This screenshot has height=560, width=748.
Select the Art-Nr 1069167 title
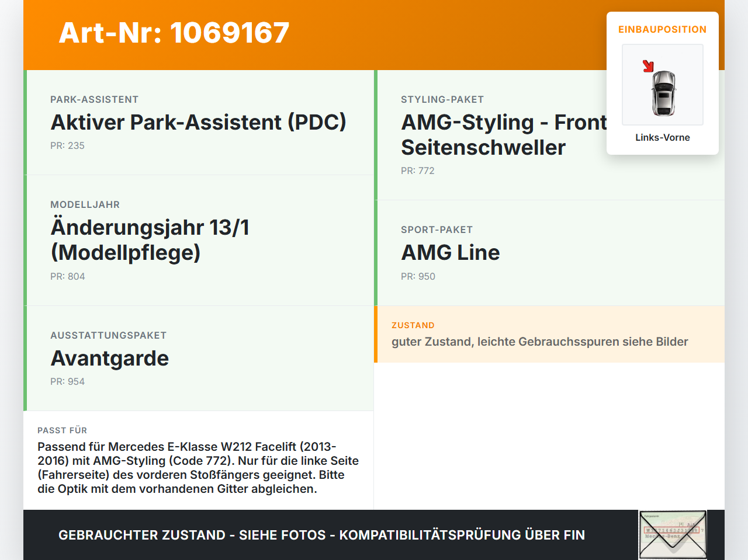pos(174,33)
